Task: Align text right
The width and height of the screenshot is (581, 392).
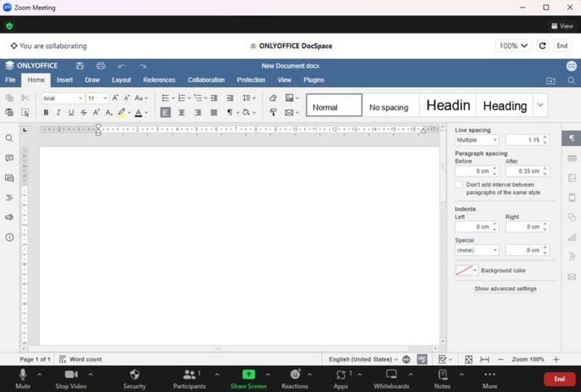Action: pos(198,113)
